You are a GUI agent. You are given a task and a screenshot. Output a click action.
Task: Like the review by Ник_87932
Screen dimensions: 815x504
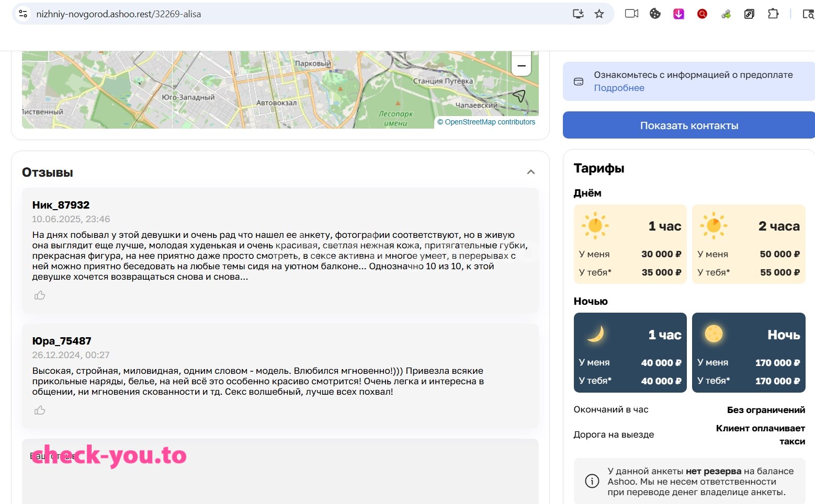click(40, 295)
